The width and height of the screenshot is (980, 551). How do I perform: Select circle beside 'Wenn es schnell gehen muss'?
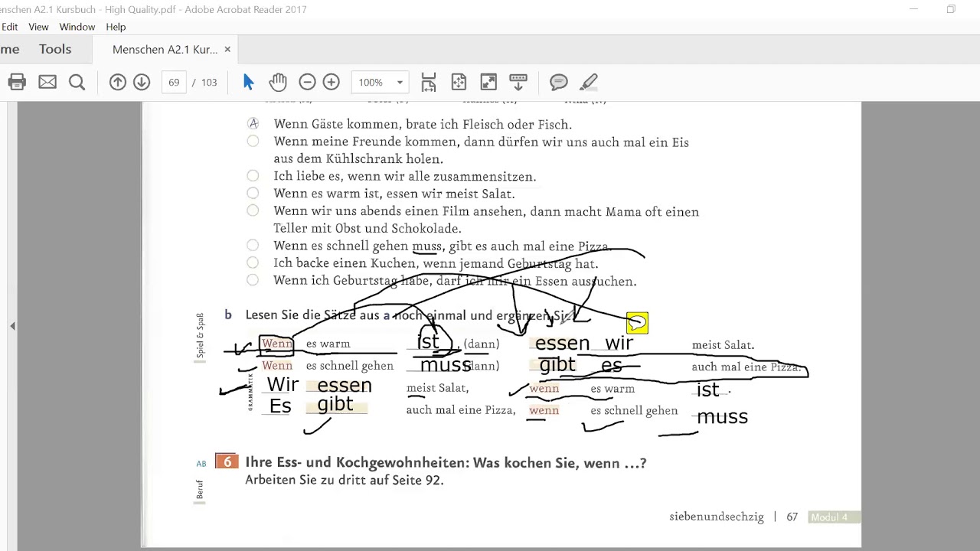tap(253, 245)
